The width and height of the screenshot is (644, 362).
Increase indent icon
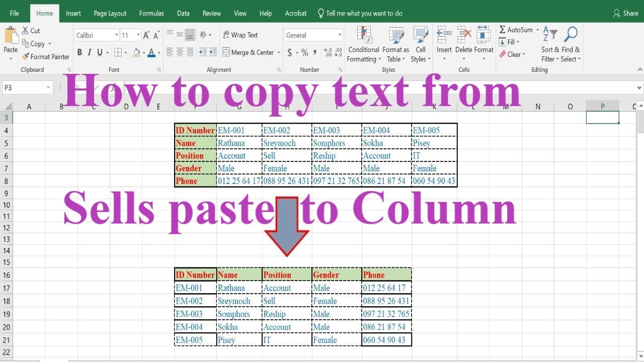[x=213, y=52]
